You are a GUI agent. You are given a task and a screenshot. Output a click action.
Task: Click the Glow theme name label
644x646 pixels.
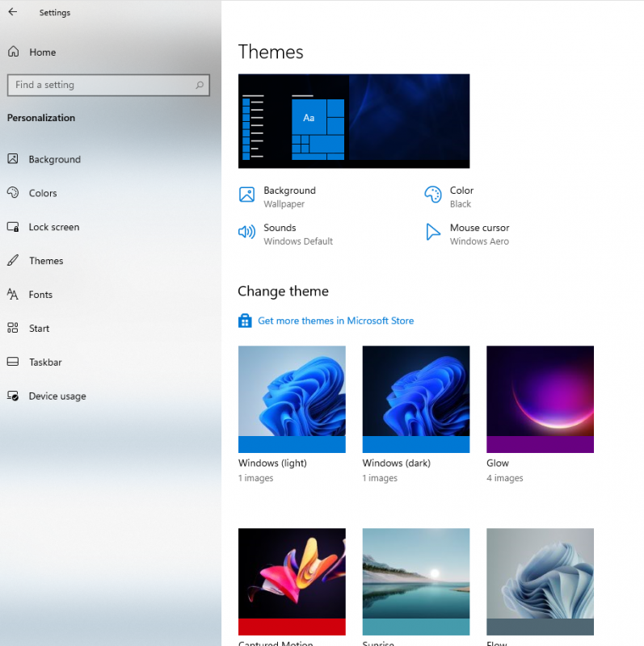tap(498, 463)
